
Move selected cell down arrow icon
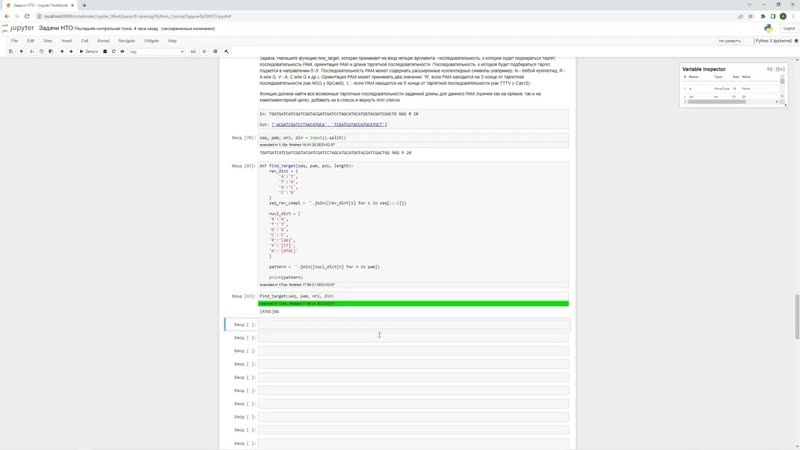(x=71, y=52)
